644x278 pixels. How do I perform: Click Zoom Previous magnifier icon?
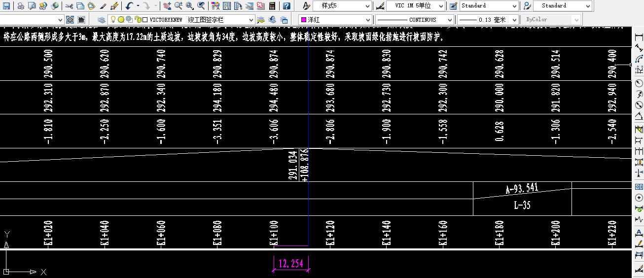coord(201,6)
